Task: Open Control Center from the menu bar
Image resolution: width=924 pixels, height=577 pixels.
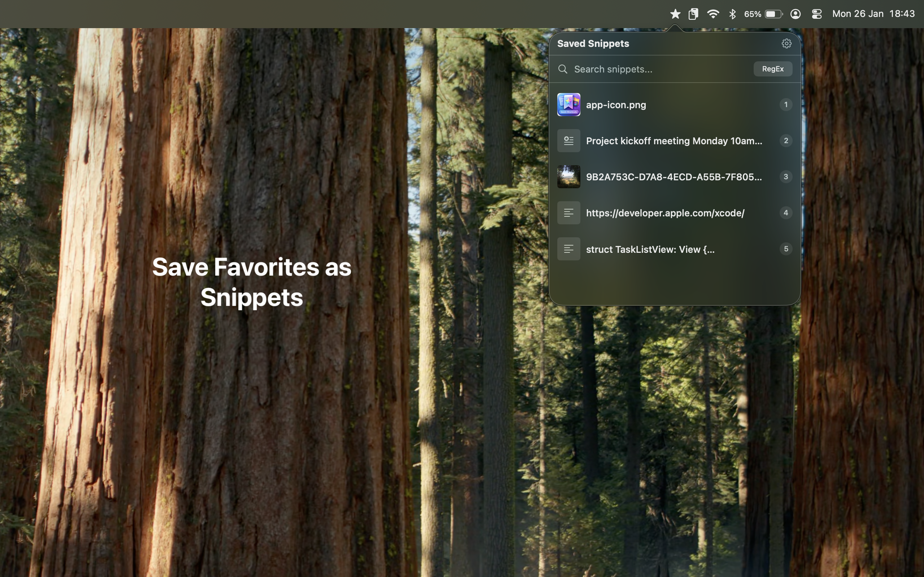Action: tap(817, 14)
